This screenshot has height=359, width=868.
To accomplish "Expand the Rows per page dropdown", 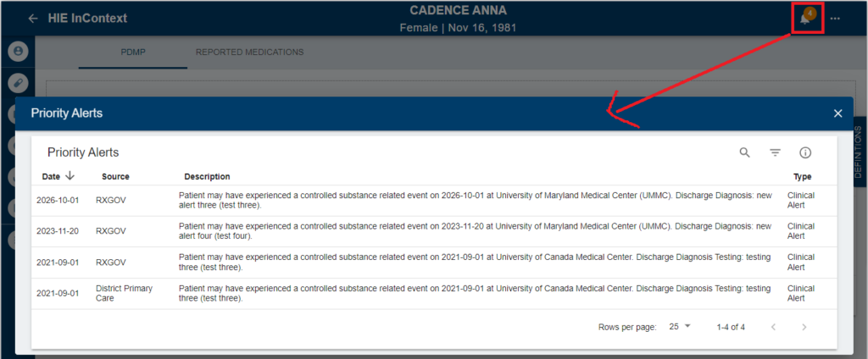I will (x=681, y=326).
